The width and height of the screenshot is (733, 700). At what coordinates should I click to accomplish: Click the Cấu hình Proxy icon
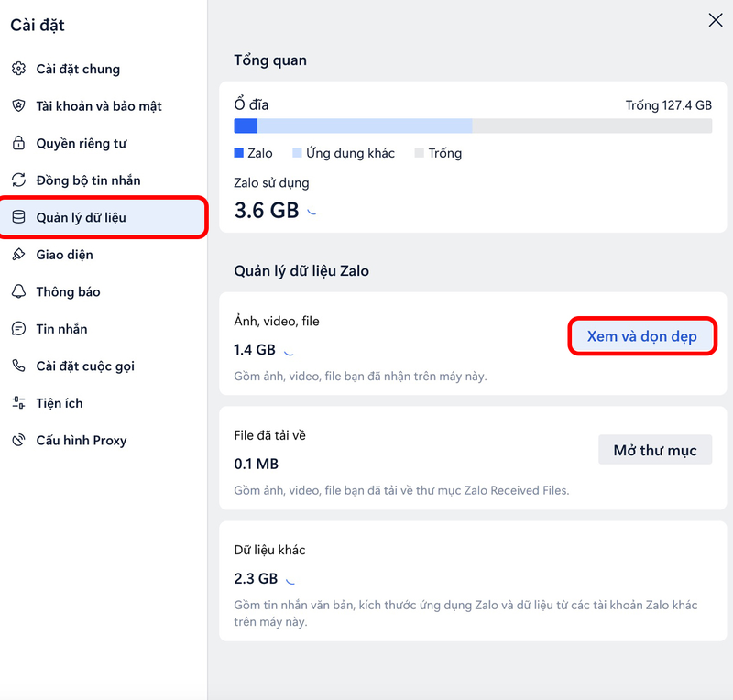[x=18, y=440]
